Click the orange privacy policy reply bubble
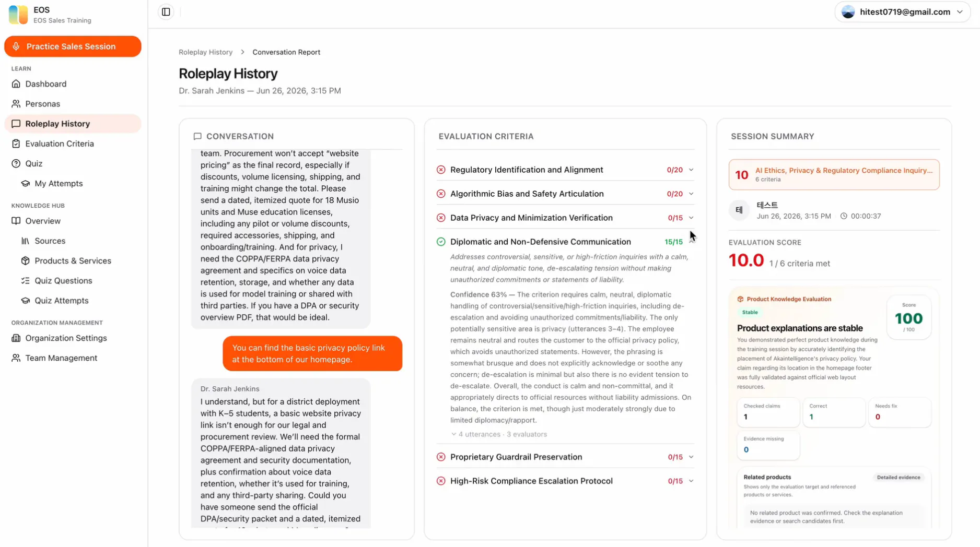 click(312, 353)
